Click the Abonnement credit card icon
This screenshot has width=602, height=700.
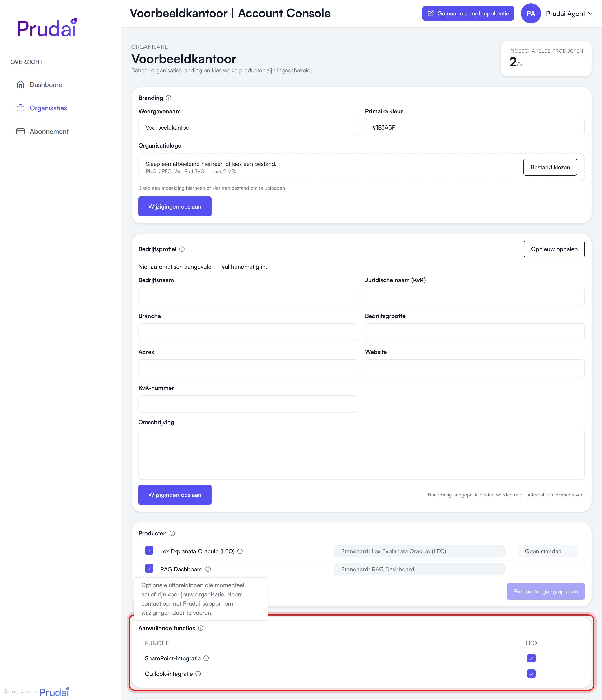20,131
